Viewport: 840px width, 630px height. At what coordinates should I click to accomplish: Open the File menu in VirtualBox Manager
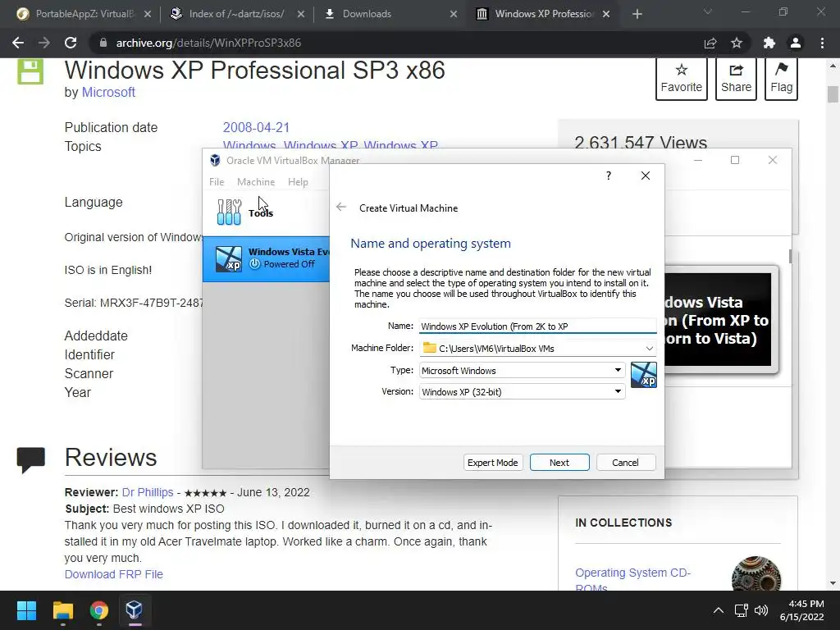217,182
